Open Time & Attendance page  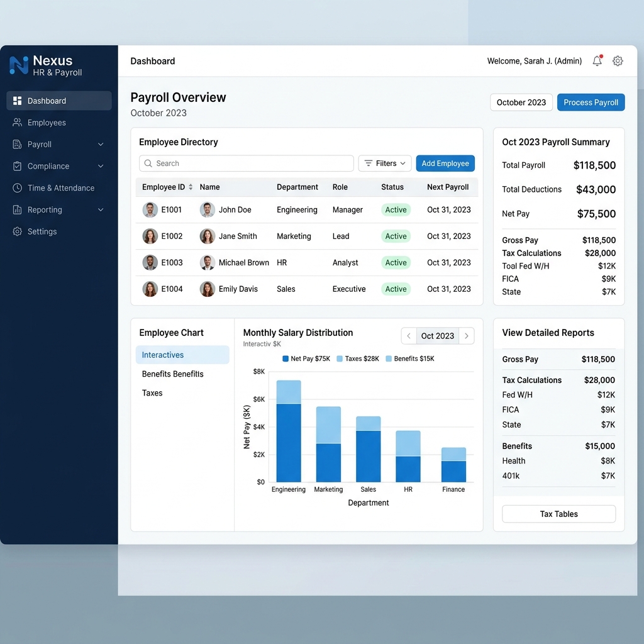(x=59, y=187)
